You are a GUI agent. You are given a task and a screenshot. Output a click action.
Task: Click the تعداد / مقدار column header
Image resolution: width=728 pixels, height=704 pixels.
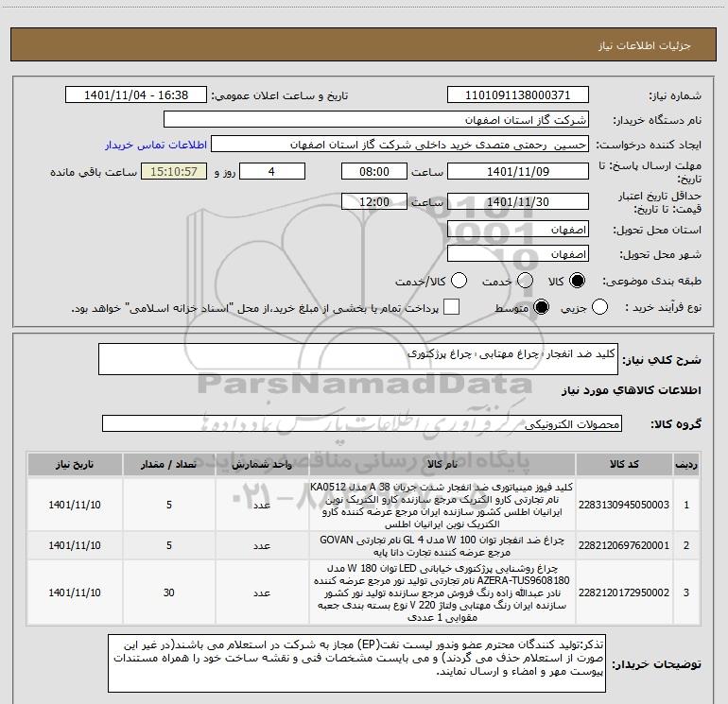coord(169,464)
